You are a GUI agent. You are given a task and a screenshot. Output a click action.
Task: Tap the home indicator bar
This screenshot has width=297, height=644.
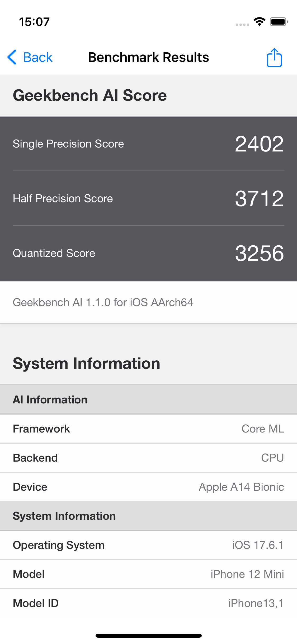pos(148,636)
